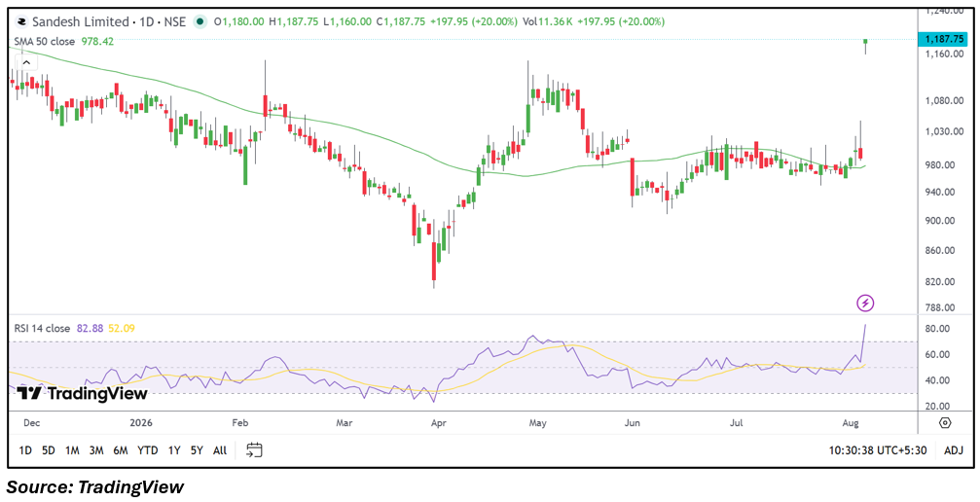Select the 5Y time range
This screenshot has width=980, height=502.
click(x=197, y=450)
